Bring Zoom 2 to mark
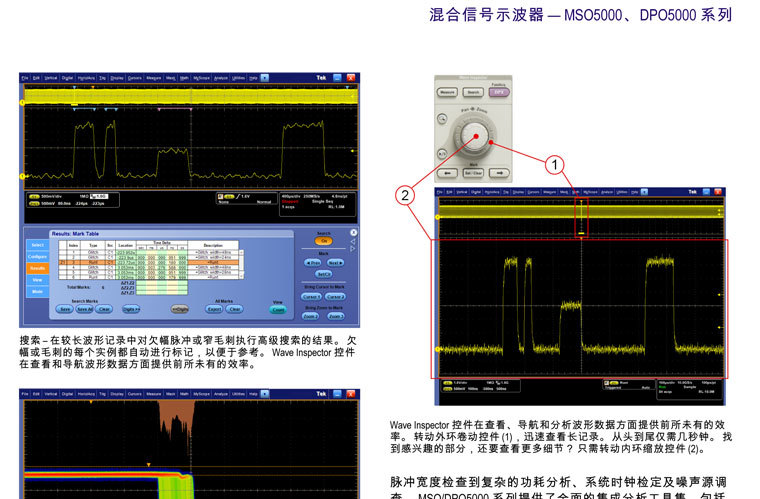The width and height of the screenshot is (760, 499). pos(311,316)
